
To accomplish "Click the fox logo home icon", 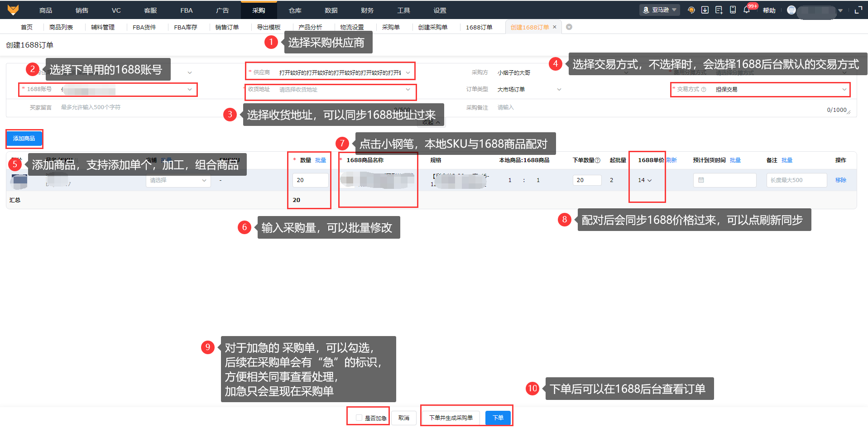I will [x=13, y=10].
